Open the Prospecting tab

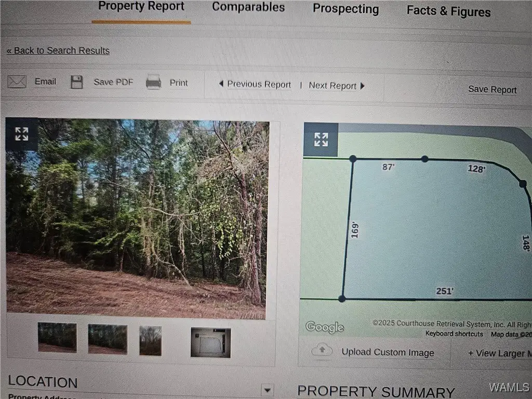(x=345, y=9)
